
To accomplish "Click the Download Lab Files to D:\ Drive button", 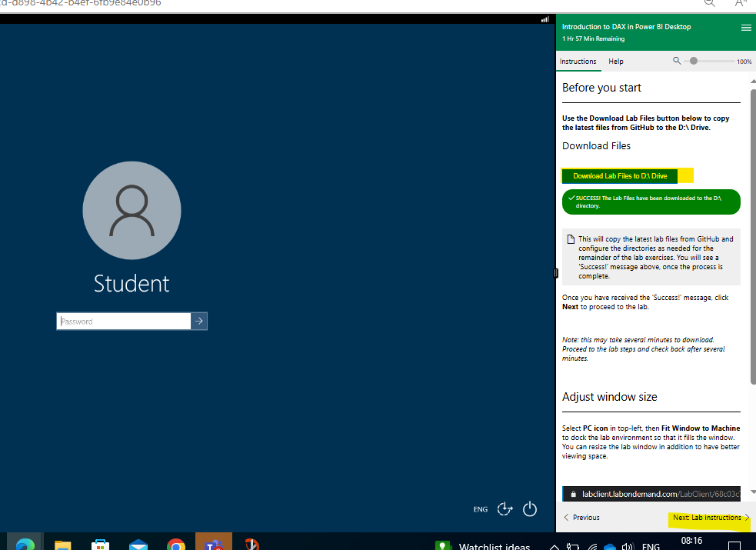I will click(619, 175).
